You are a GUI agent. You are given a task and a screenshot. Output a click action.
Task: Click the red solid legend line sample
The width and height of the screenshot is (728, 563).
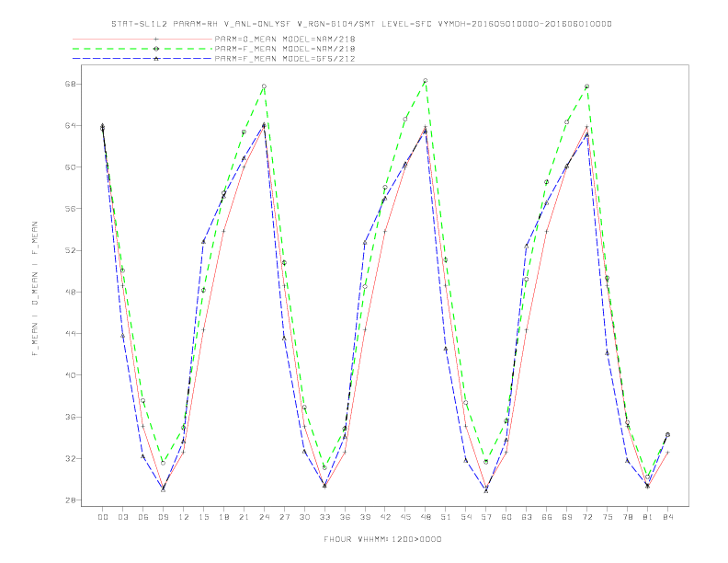(x=142, y=39)
